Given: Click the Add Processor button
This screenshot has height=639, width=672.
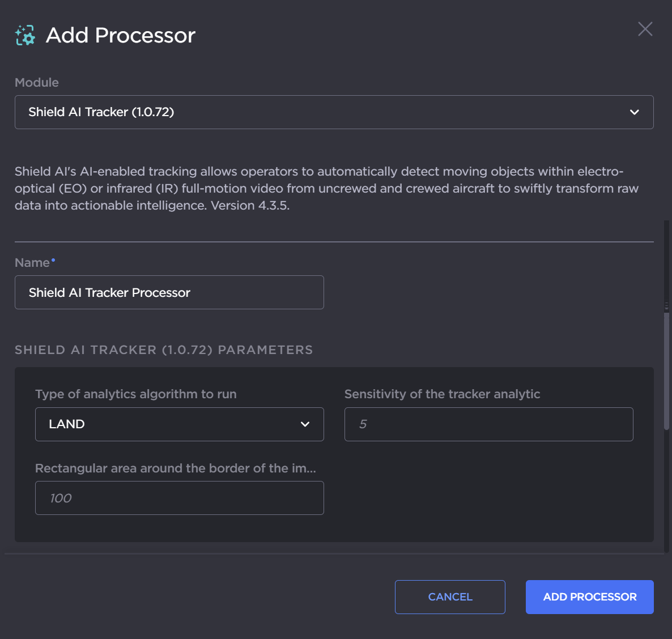Looking at the screenshot, I should [x=589, y=597].
